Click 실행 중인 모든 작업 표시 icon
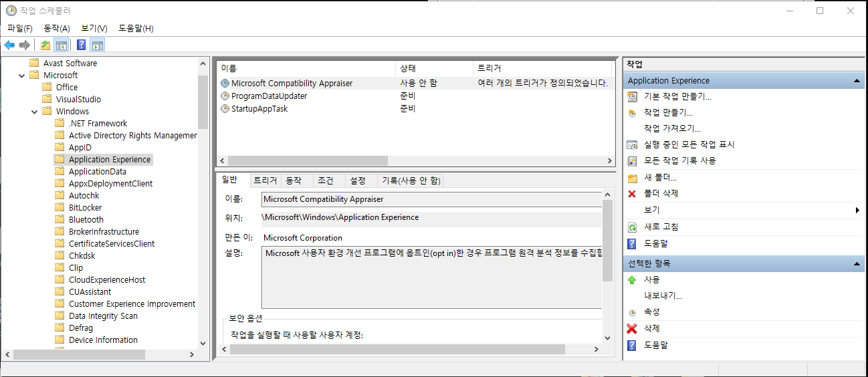Image resolution: width=868 pixels, height=377 pixels. coord(632,145)
